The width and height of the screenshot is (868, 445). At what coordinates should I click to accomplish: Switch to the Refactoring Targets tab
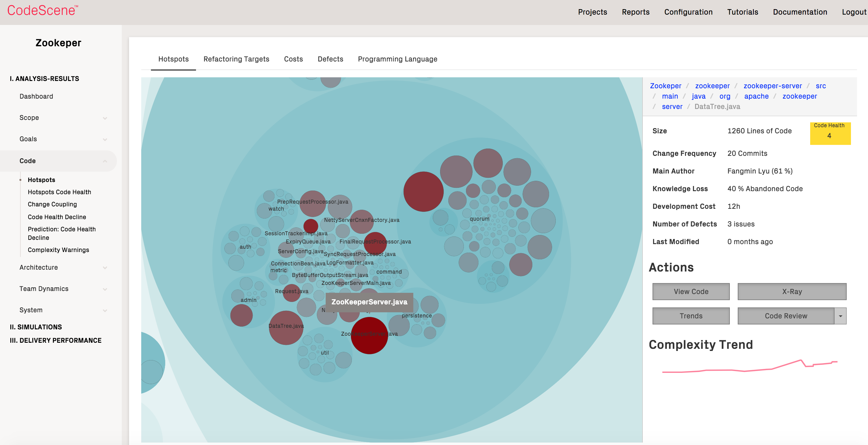click(236, 59)
